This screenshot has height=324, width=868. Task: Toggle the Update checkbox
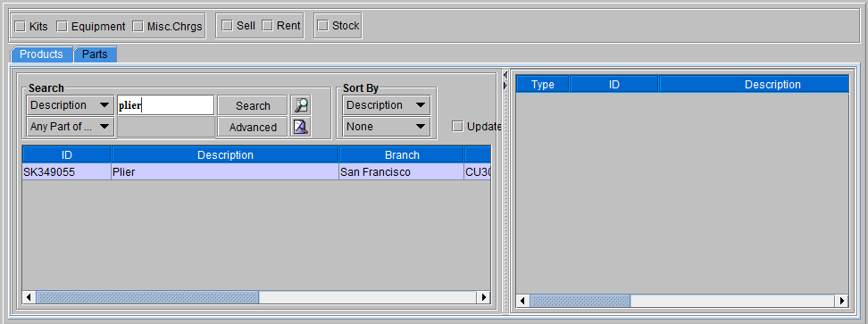[x=457, y=127]
